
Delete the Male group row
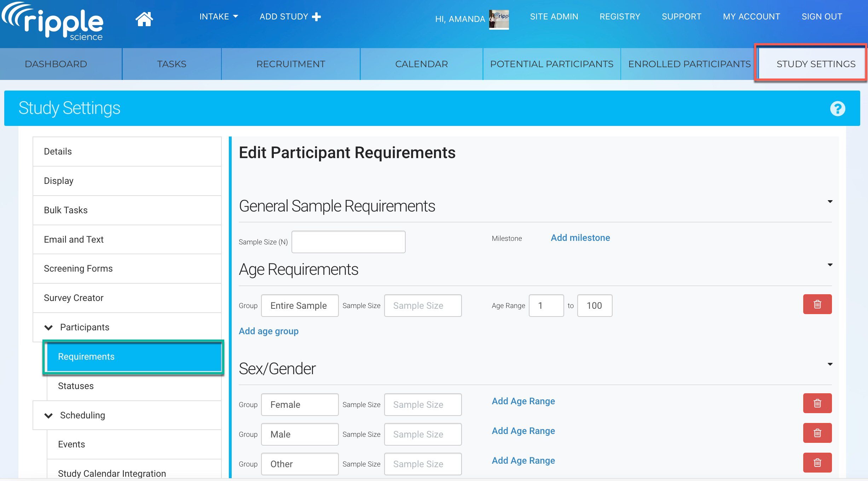(817, 433)
